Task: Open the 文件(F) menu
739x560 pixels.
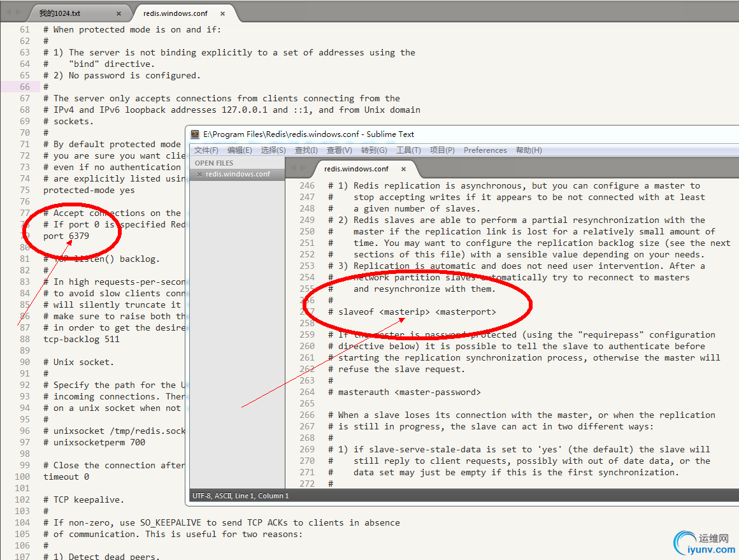Action: (x=206, y=150)
